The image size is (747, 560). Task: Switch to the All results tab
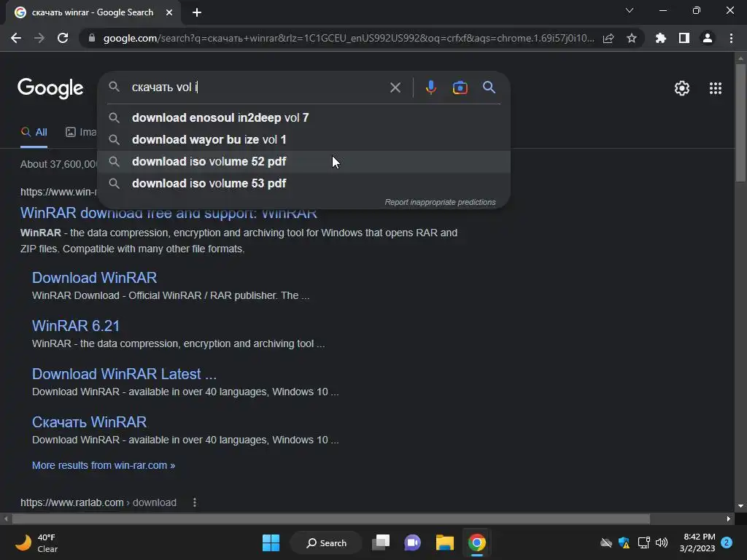click(34, 133)
